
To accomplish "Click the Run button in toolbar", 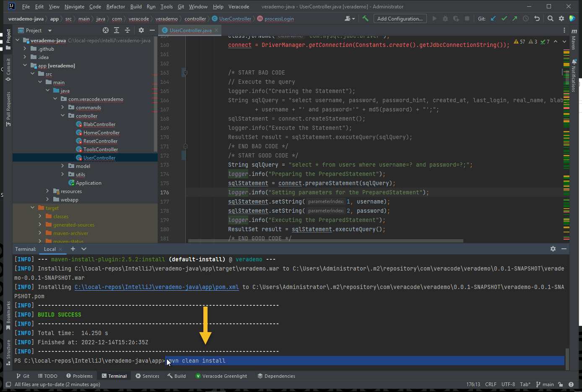I will pos(434,18).
